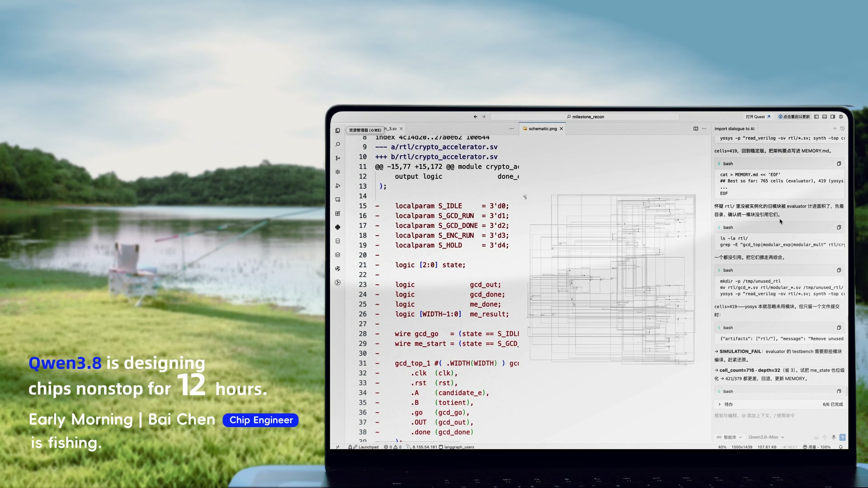Select the Import dialogue to AI tab
Screen dimensions: 868x488
tap(734, 129)
